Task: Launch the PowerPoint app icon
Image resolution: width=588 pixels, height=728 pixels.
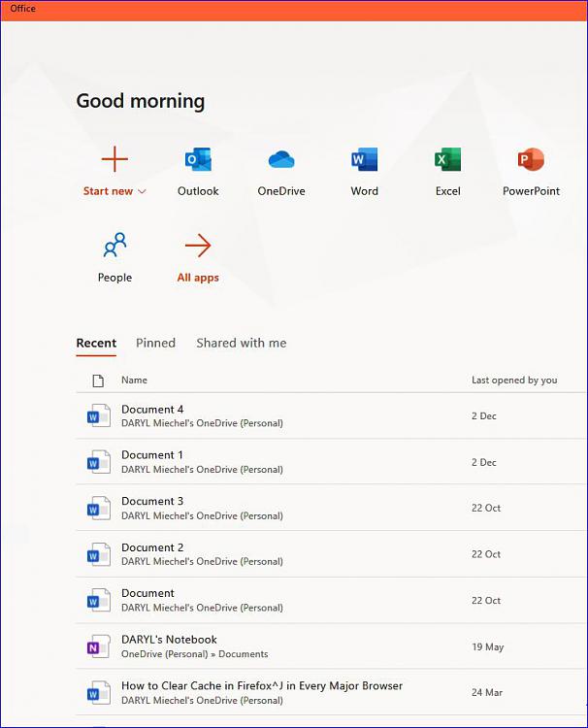Action: [x=531, y=160]
